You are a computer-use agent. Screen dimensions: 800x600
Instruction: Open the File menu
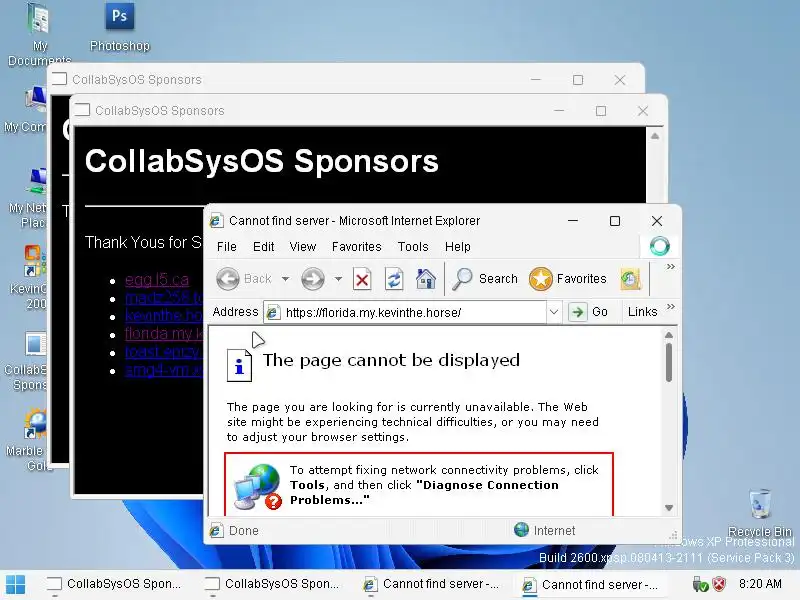pyautogui.click(x=227, y=247)
